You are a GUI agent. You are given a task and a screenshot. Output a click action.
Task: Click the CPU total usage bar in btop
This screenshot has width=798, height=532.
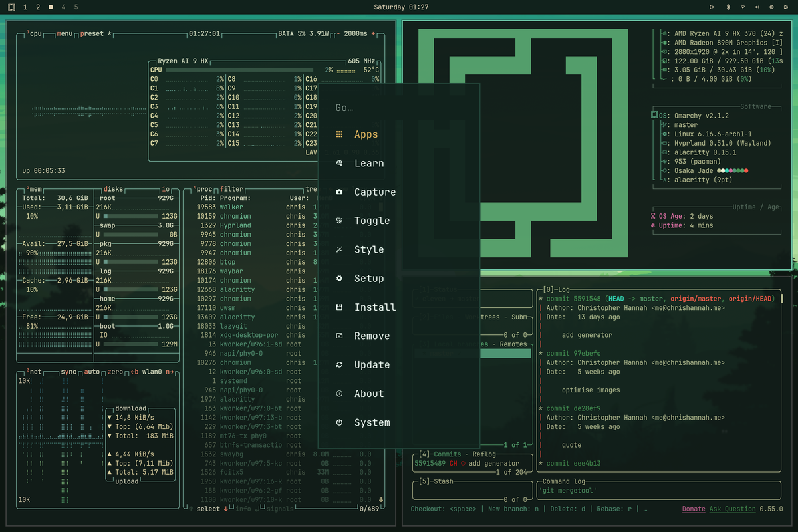click(239, 70)
